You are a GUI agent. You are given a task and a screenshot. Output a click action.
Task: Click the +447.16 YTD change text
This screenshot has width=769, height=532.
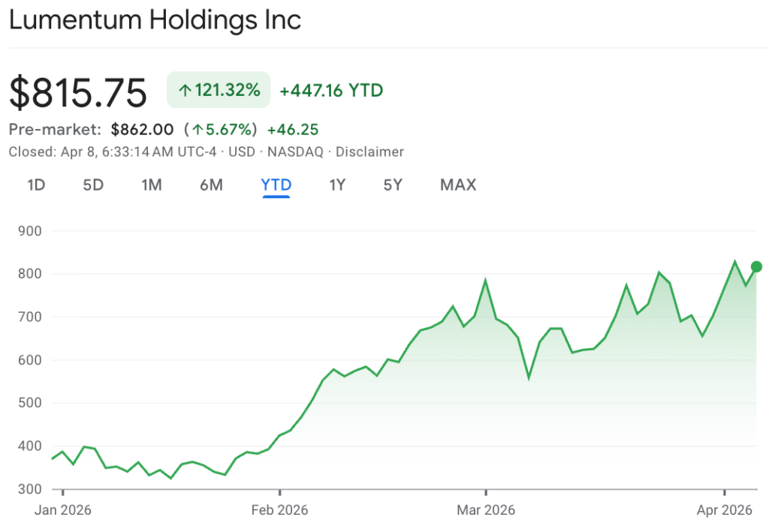tap(331, 91)
